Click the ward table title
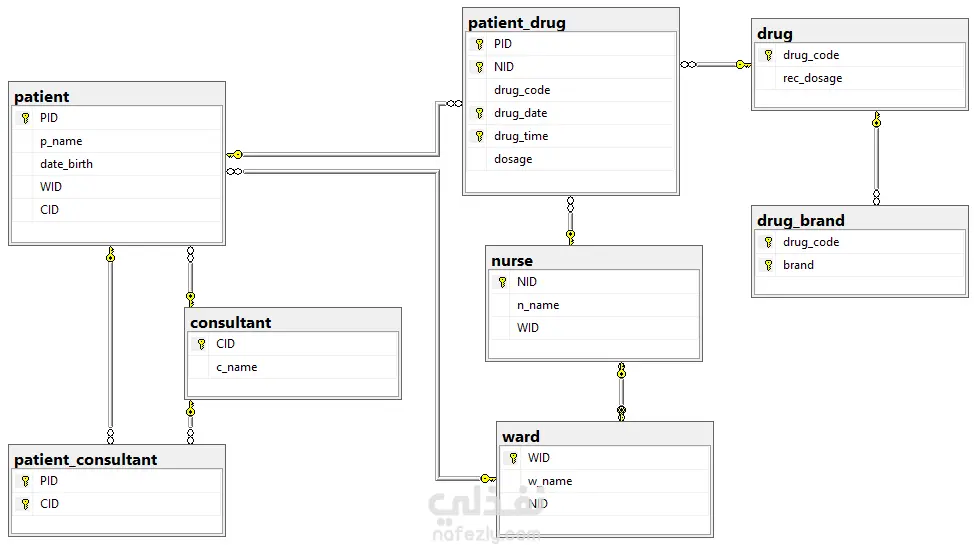 (x=521, y=436)
